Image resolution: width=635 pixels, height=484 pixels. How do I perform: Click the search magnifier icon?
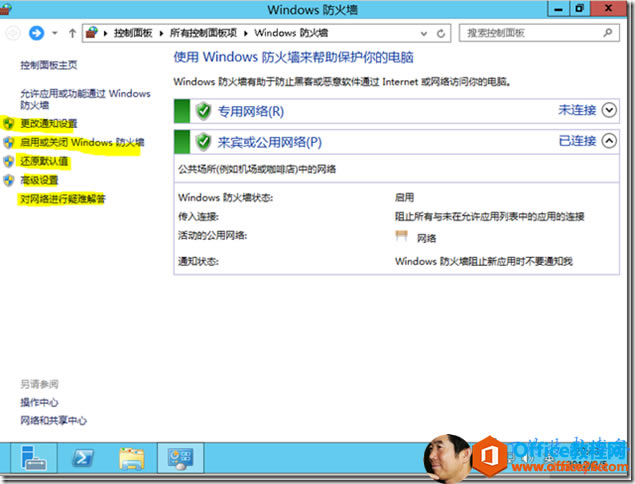pos(607,33)
